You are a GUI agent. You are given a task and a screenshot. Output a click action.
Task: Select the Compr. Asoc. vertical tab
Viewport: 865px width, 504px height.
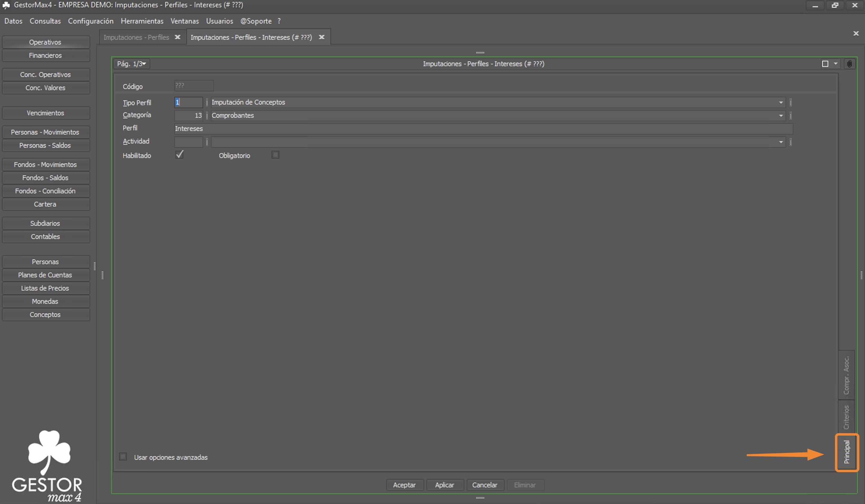pyautogui.click(x=846, y=375)
